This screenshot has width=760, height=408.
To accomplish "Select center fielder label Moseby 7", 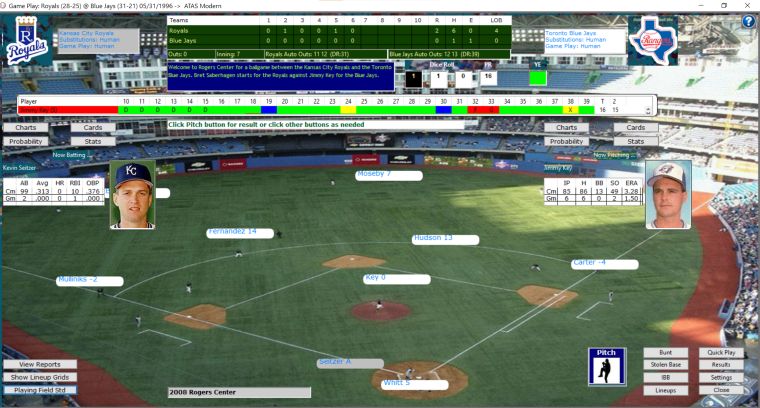I will (389, 175).
